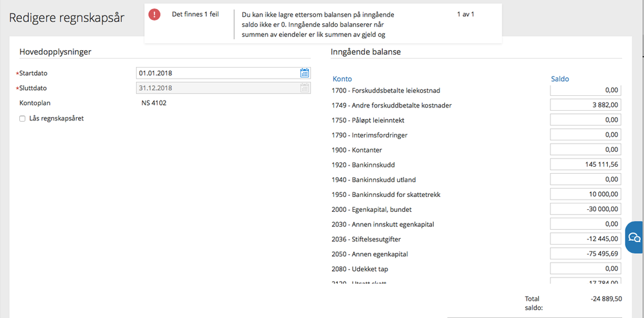The width and height of the screenshot is (644, 318).
Task: Edit saldo for 1790 Interimsfordringer
Action: click(585, 135)
